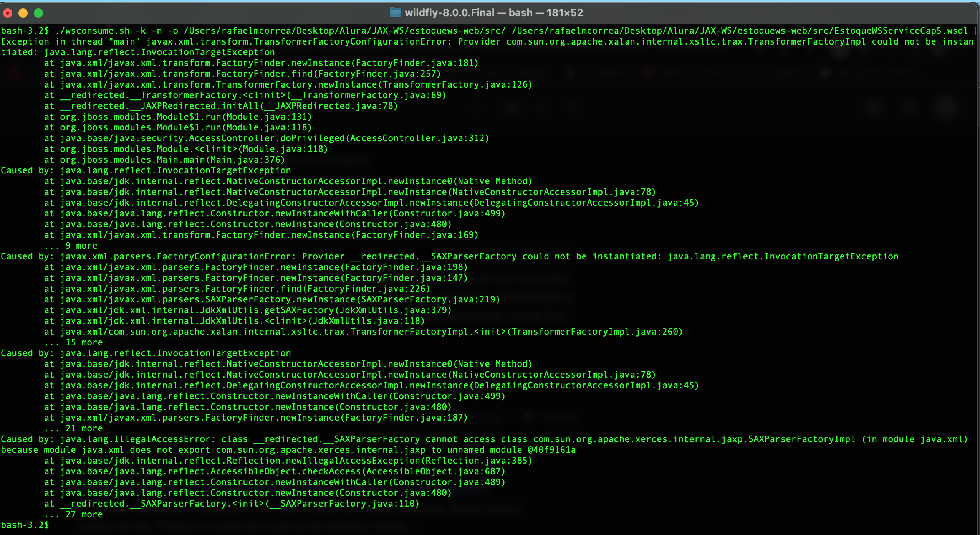Click the line 'FactoryFinder.newInstance(FactoryFinder.java:181)'
The image size is (980, 535).
[x=261, y=63]
